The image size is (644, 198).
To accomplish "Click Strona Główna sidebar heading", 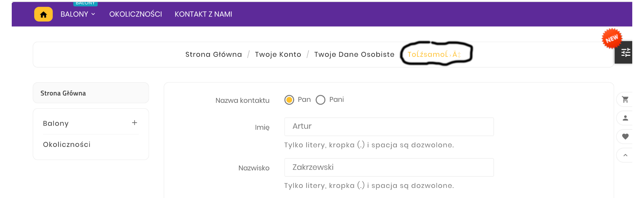I will pos(63,93).
